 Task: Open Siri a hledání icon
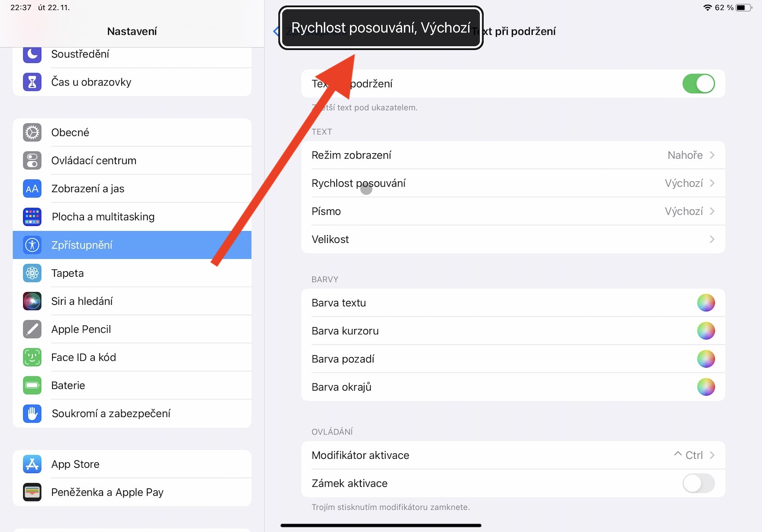pyautogui.click(x=32, y=301)
